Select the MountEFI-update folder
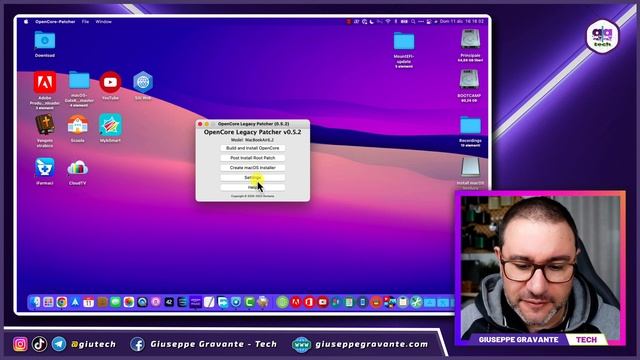Viewport: 640px width, 360px height. [404, 41]
